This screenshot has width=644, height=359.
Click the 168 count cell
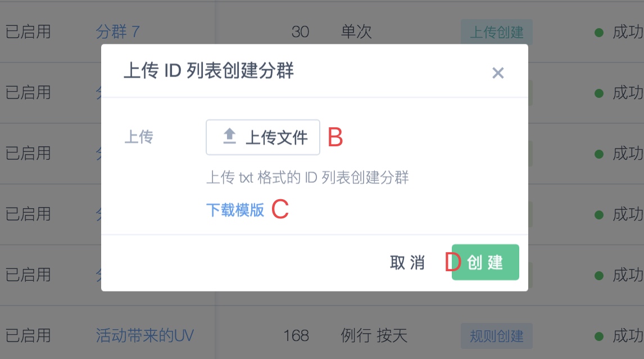coord(296,336)
